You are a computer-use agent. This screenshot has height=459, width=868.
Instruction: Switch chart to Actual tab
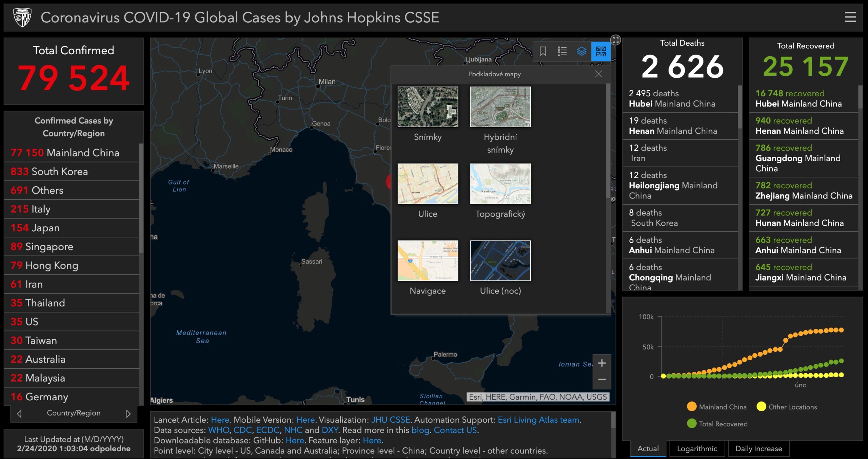click(648, 448)
